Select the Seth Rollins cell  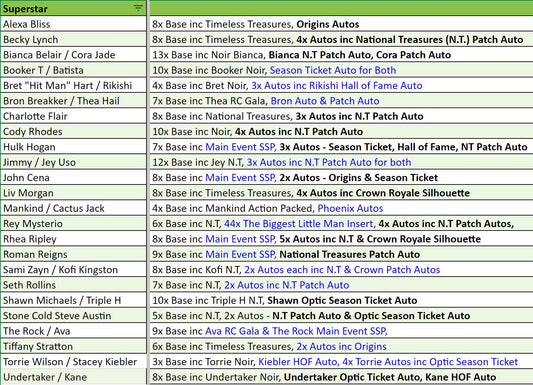click(x=73, y=285)
